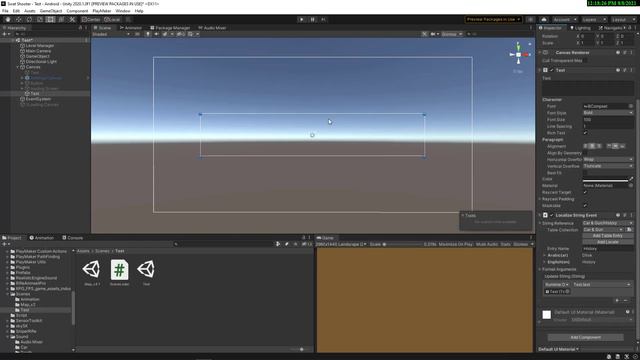Switch to the Lighting tab
Screen dimensions: 640x360
(580, 28)
